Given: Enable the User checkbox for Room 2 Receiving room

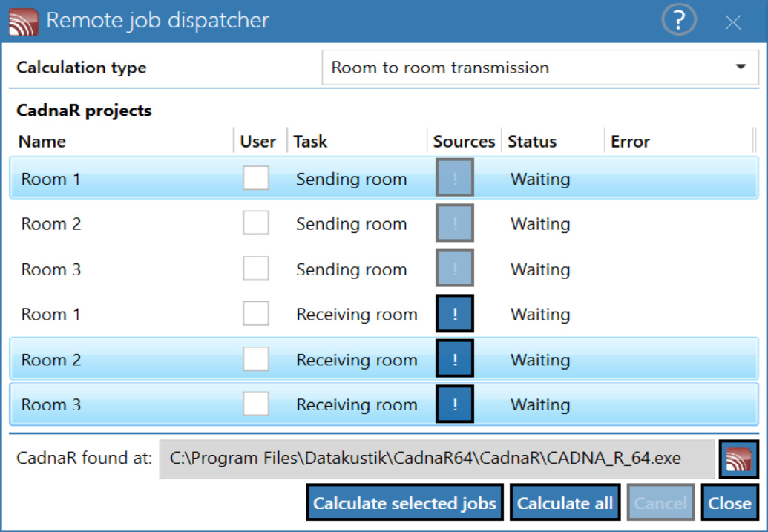Looking at the screenshot, I should coord(256,359).
